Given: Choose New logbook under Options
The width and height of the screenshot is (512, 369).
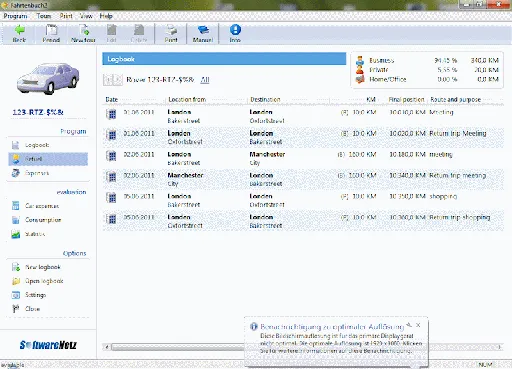Looking at the screenshot, I should coord(48,267).
